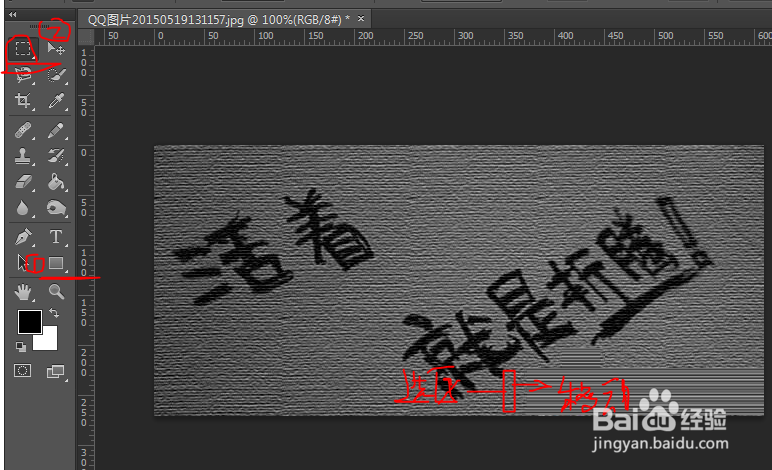Pick the Rectangle shape tool
772x470 pixels.
[56, 263]
